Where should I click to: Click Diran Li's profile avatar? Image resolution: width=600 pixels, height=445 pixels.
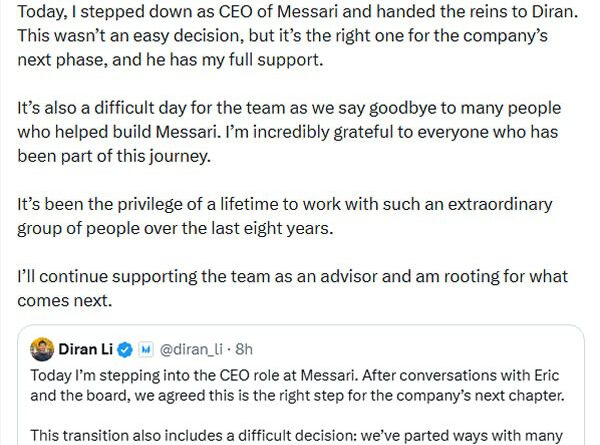pos(42,350)
